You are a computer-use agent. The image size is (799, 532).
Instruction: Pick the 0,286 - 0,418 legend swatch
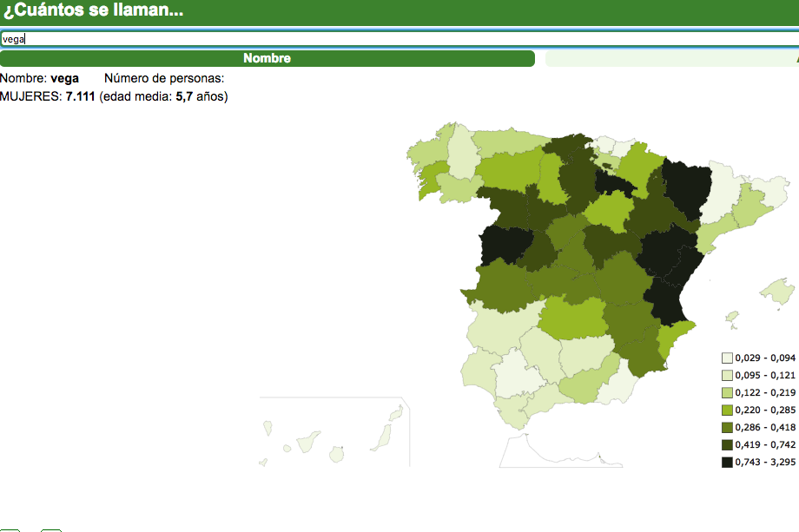pos(727,427)
